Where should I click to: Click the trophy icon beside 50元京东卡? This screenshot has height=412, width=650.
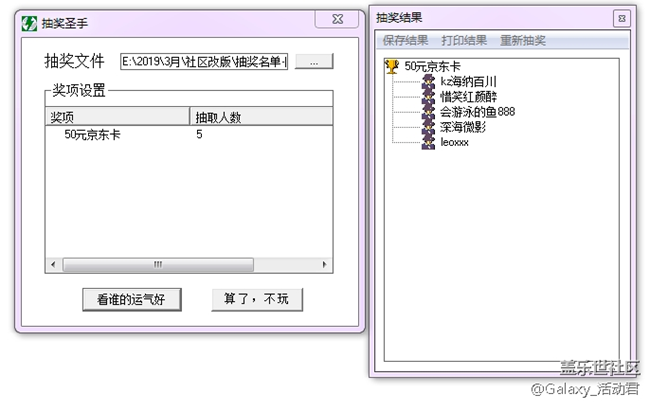coord(391,66)
